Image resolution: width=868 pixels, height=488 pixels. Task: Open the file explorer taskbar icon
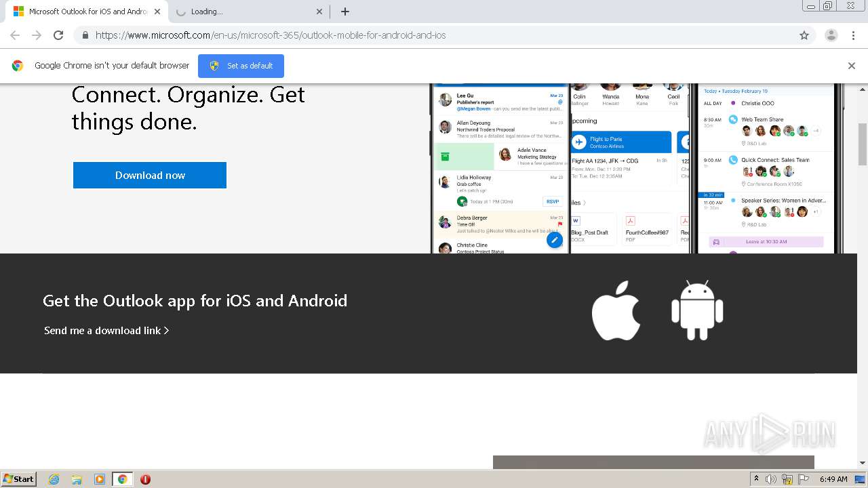77,479
